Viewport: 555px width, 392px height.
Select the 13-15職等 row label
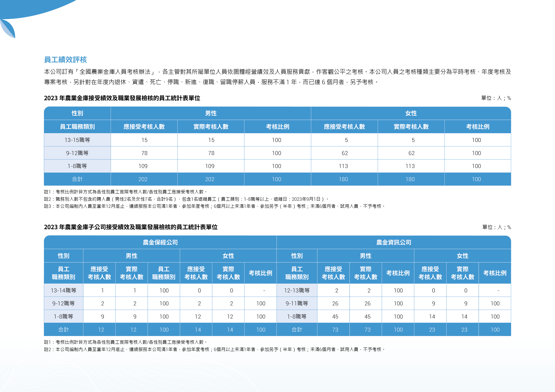tap(77, 140)
